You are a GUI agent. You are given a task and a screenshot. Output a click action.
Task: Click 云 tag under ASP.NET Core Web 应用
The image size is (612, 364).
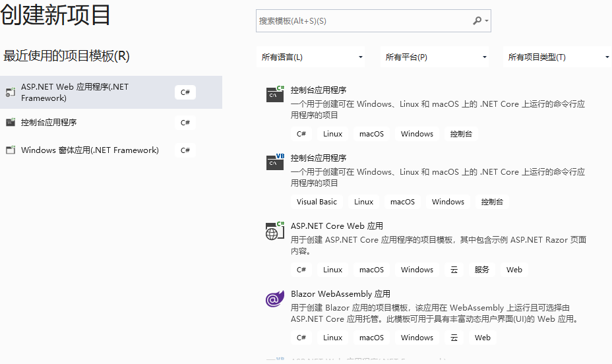click(454, 270)
